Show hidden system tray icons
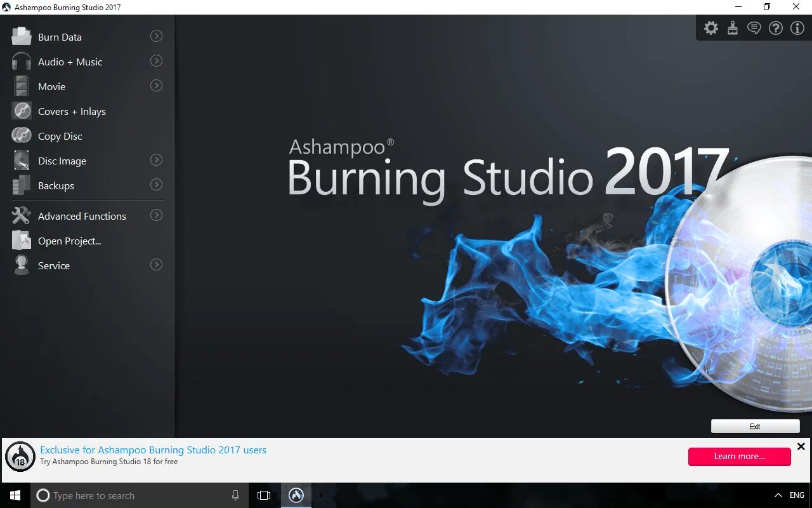Image resolution: width=812 pixels, height=508 pixels. [778, 495]
